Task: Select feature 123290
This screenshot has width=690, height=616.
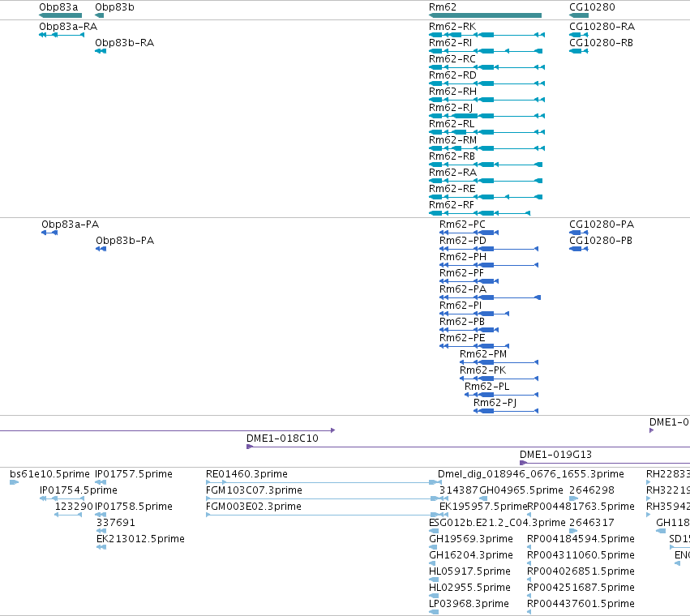Action: tap(68, 515)
